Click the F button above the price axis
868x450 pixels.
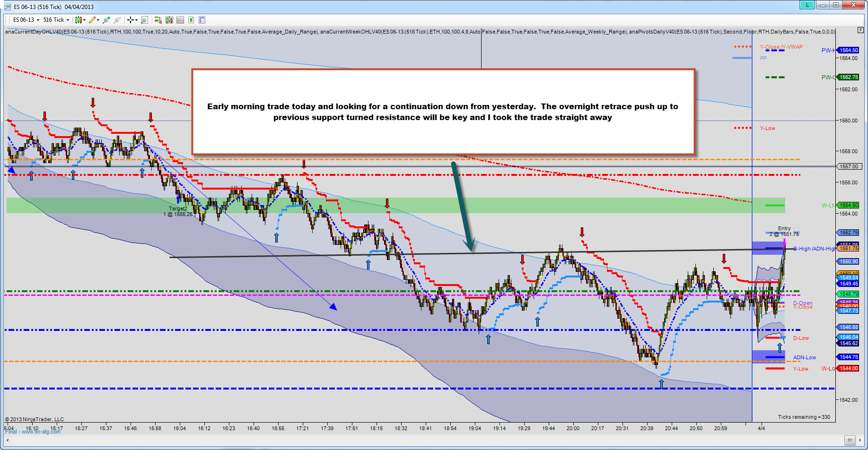pyautogui.click(x=860, y=30)
